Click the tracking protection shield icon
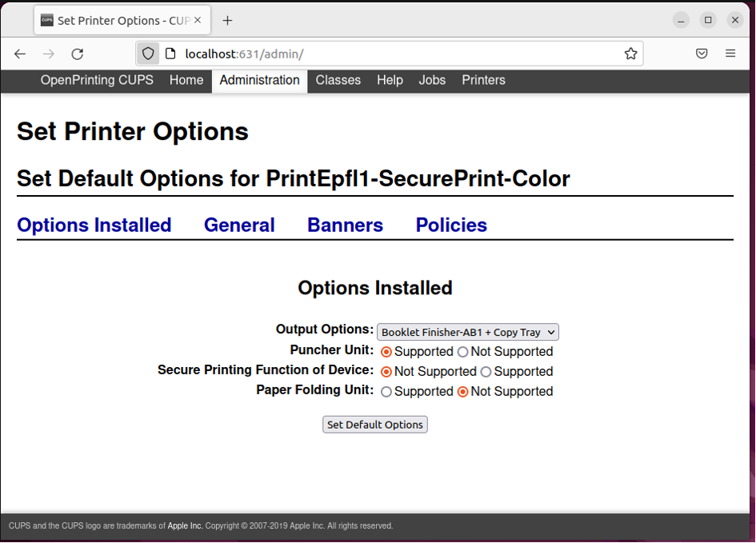756x543 pixels. click(x=148, y=54)
